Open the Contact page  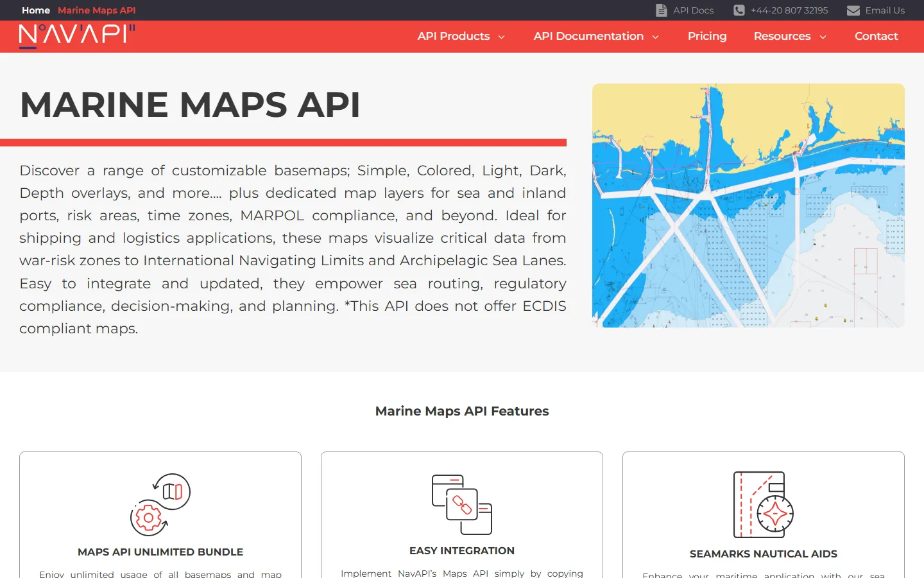[876, 36]
